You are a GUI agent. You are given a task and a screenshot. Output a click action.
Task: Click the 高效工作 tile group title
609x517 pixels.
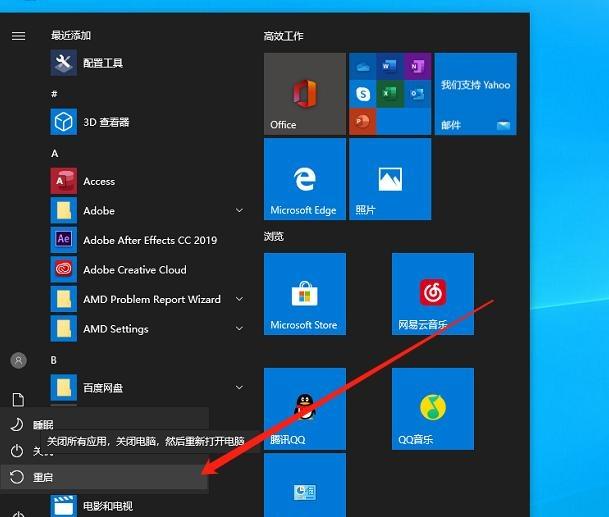click(x=284, y=36)
